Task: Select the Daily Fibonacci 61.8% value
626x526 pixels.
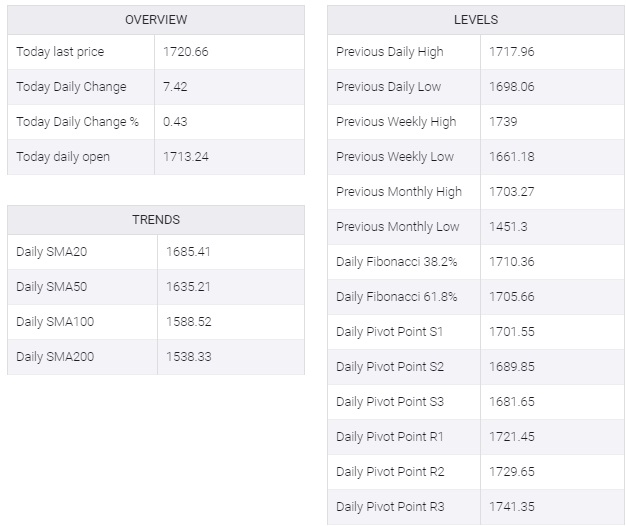Action: [511, 297]
